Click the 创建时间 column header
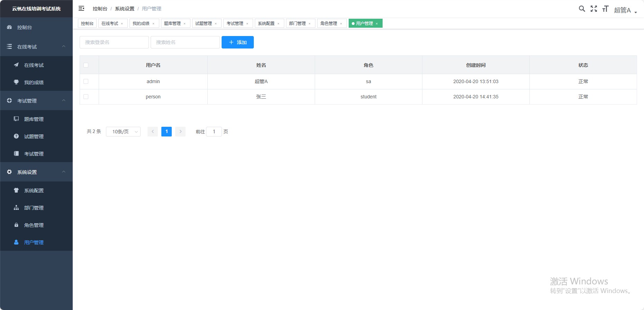 point(476,65)
